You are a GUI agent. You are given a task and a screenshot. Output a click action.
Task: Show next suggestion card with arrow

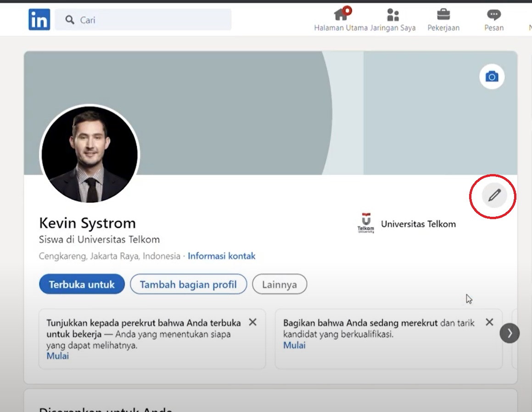(x=509, y=333)
